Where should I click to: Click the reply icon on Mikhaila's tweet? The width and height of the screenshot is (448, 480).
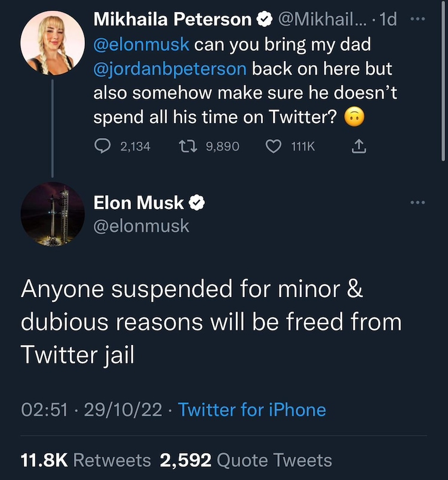(x=103, y=146)
